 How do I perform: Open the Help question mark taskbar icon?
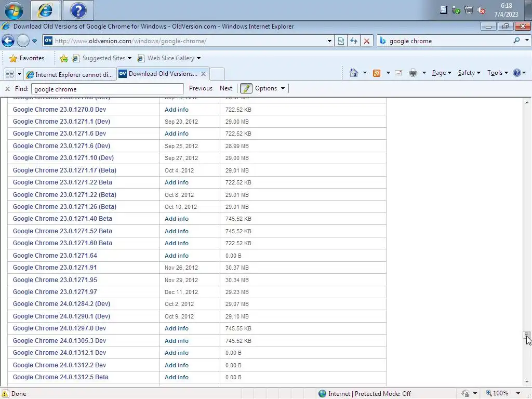click(x=78, y=10)
